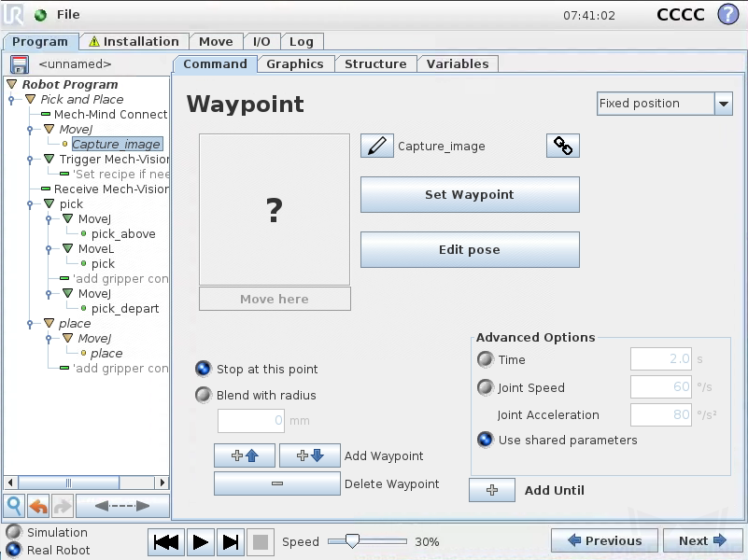The height and width of the screenshot is (560, 748).
Task: Collapse the Robot Program root node
Action: (x=12, y=84)
